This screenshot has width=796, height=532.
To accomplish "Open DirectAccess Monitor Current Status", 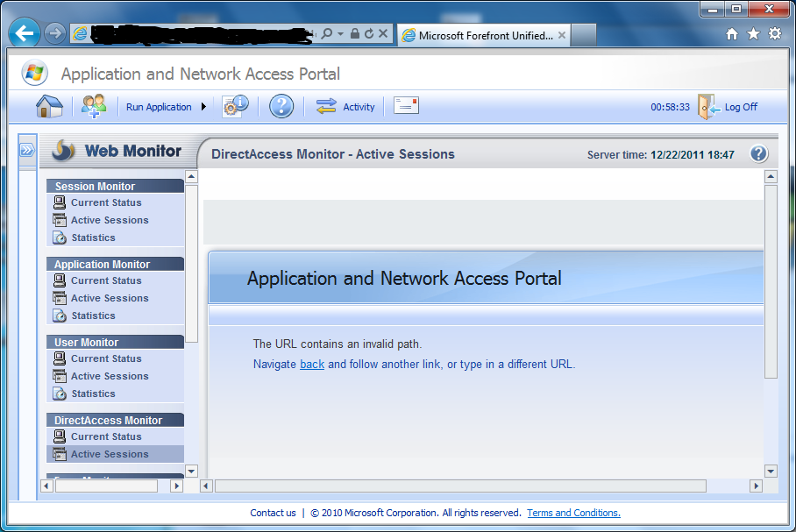I will 106,436.
